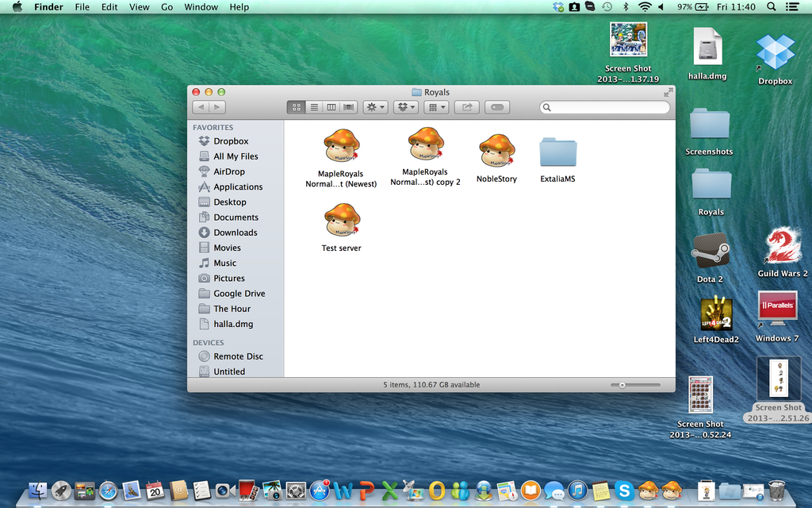Click the search field in toolbar
The image size is (812, 508).
pos(604,106)
